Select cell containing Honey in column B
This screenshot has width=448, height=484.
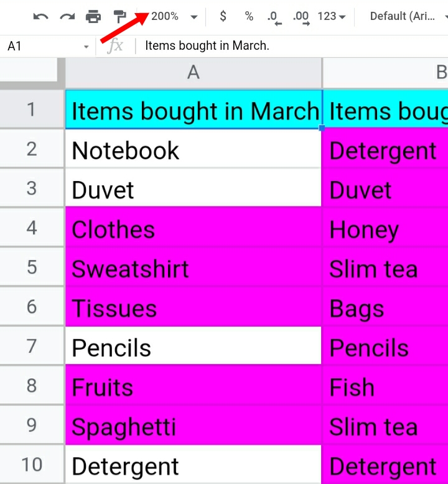385,228
